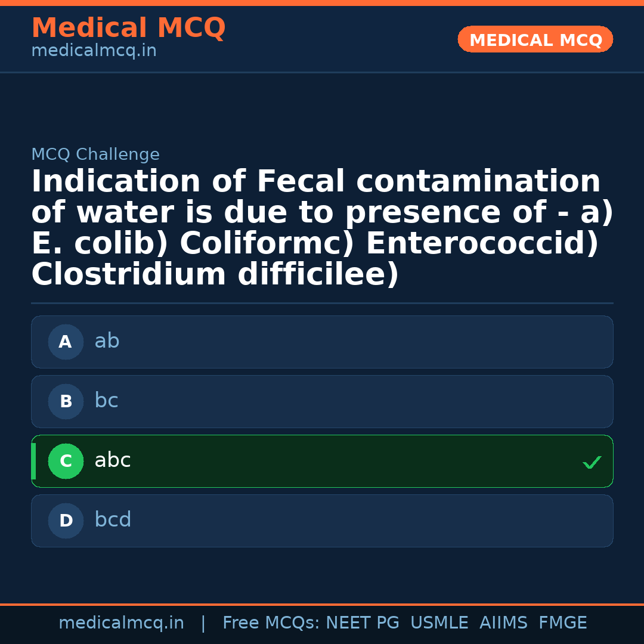
Task: Choose the "bcd" answer text
Action: click(113, 520)
